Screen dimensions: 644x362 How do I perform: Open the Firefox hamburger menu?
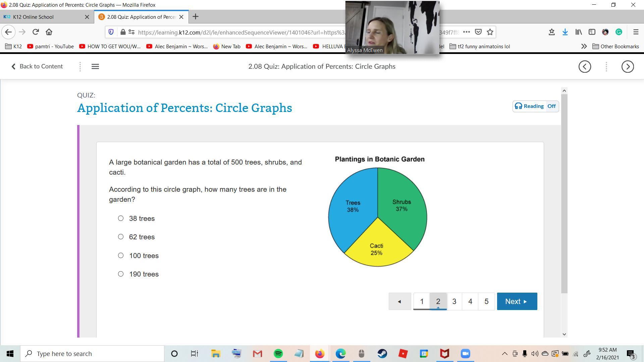(636, 32)
